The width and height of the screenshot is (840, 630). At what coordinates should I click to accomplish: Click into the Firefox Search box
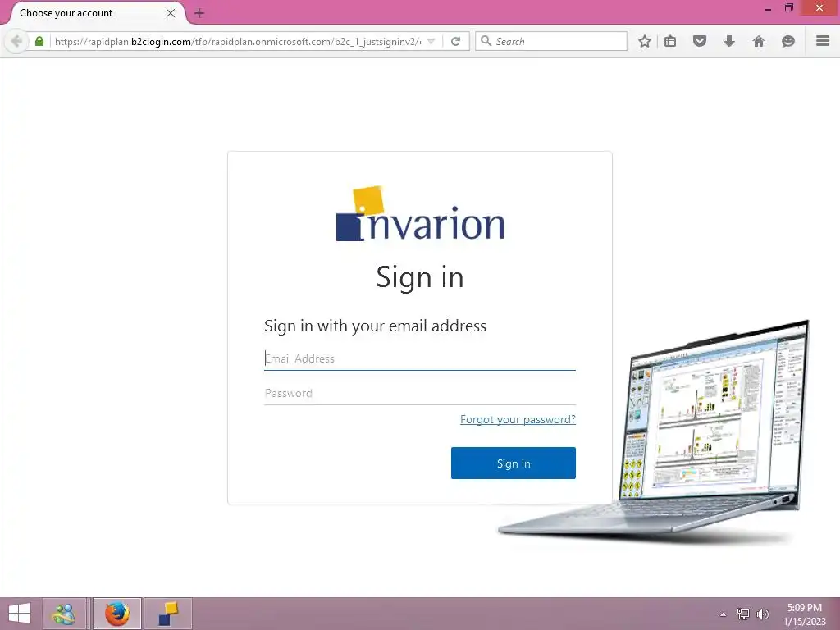551,41
